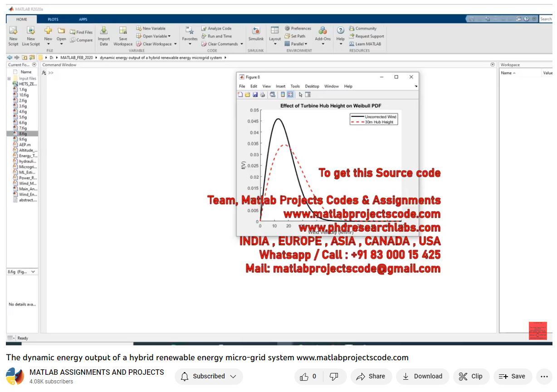This screenshot has width=557, height=392.
Task: Open the Add-Ons menu
Action: point(322,36)
